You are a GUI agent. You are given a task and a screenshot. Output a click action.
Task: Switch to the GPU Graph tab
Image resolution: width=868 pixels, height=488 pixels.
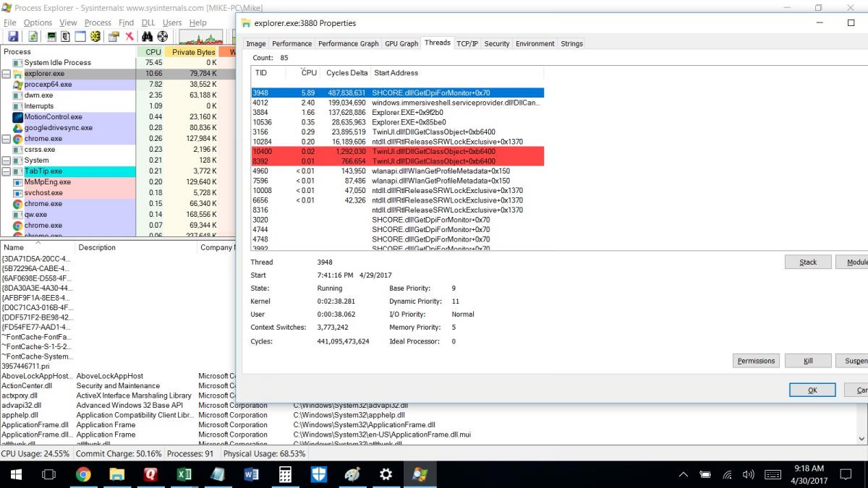tap(401, 43)
